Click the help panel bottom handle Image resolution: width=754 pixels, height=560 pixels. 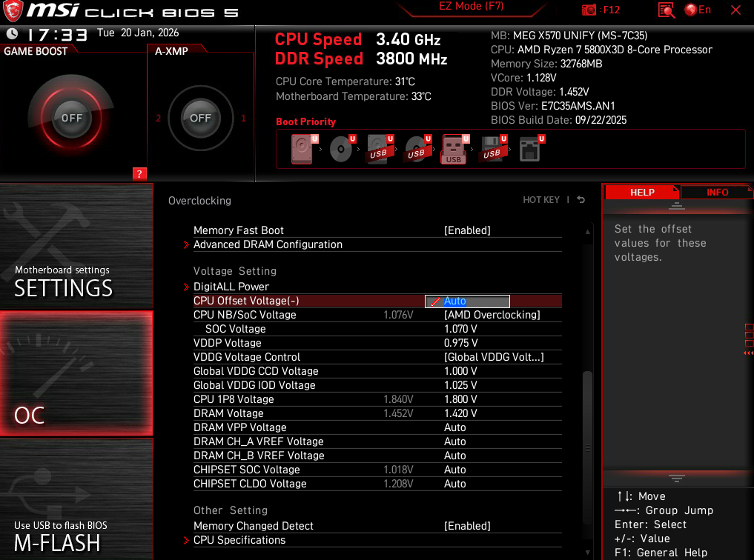[x=677, y=478]
